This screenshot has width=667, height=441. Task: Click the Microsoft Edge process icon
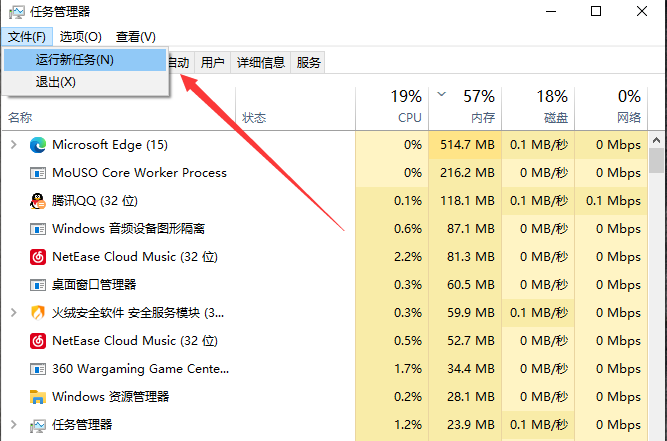click(x=38, y=145)
